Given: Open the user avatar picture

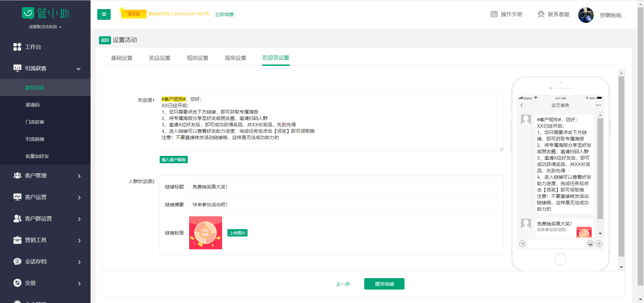Looking at the screenshot, I should 586,15.
